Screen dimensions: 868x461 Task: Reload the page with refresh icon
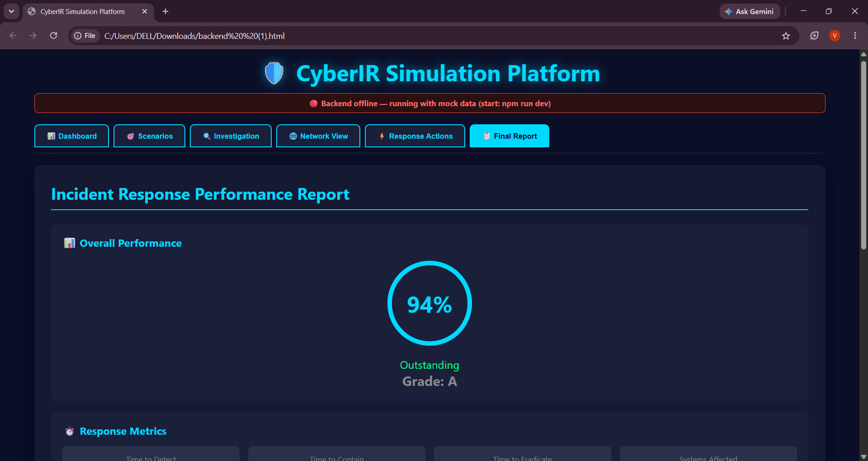53,36
